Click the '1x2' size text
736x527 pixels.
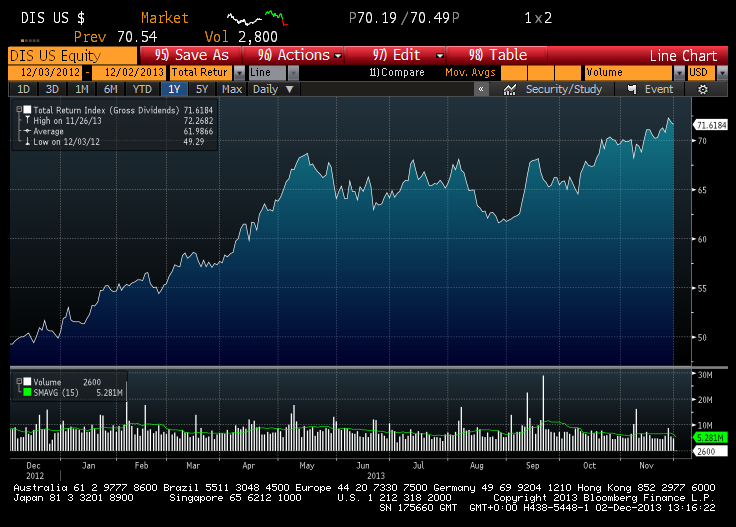(538, 18)
